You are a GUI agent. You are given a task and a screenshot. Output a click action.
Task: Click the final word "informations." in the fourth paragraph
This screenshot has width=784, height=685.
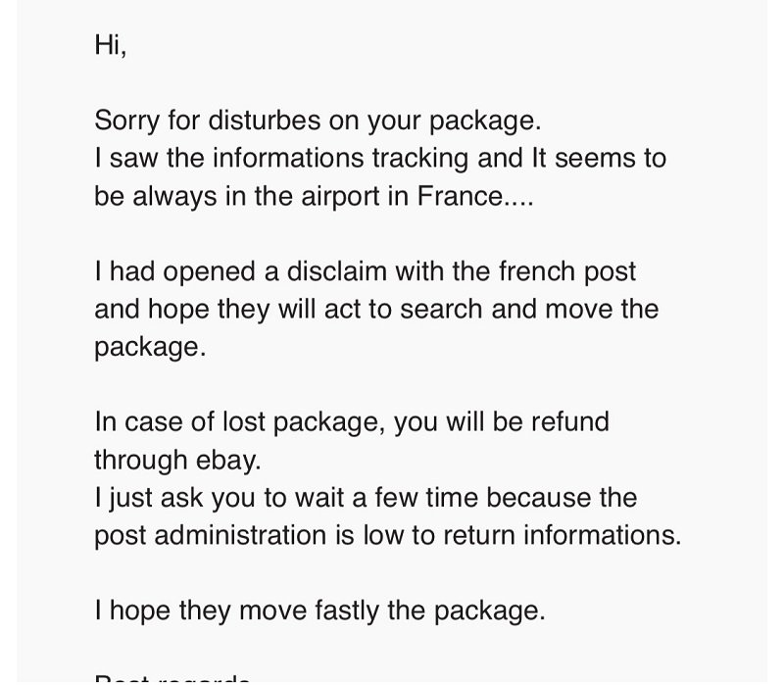pyautogui.click(x=603, y=535)
